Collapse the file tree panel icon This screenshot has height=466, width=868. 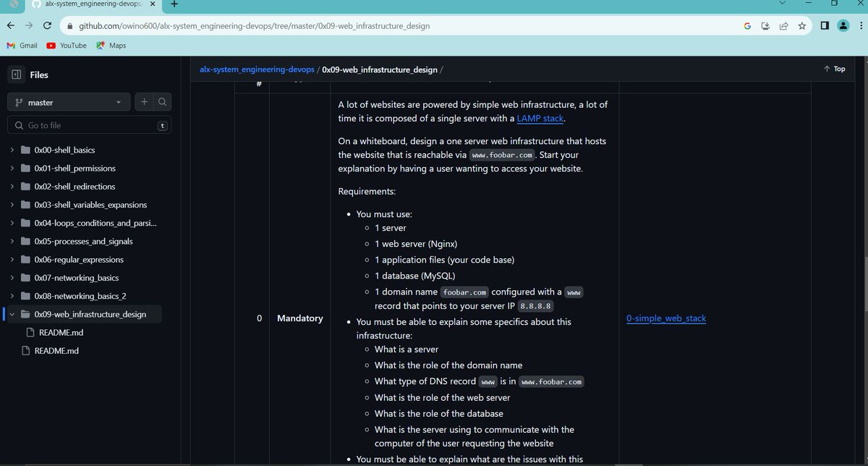coord(16,75)
